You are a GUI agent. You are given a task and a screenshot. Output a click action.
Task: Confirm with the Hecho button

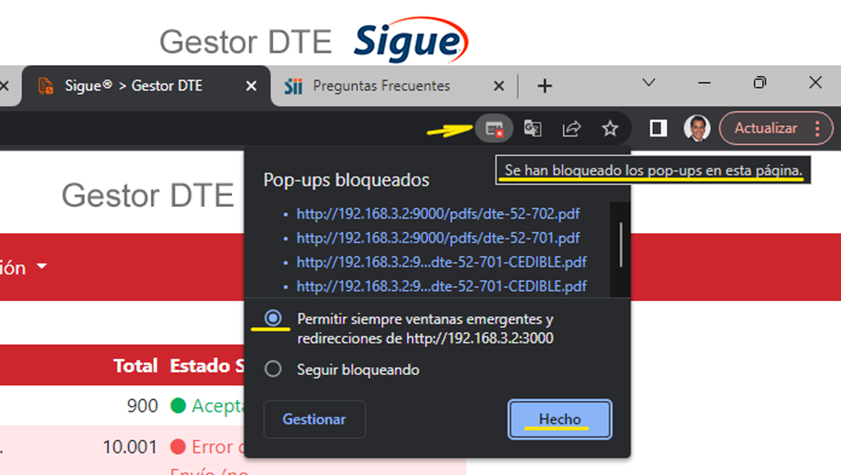pos(560,419)
